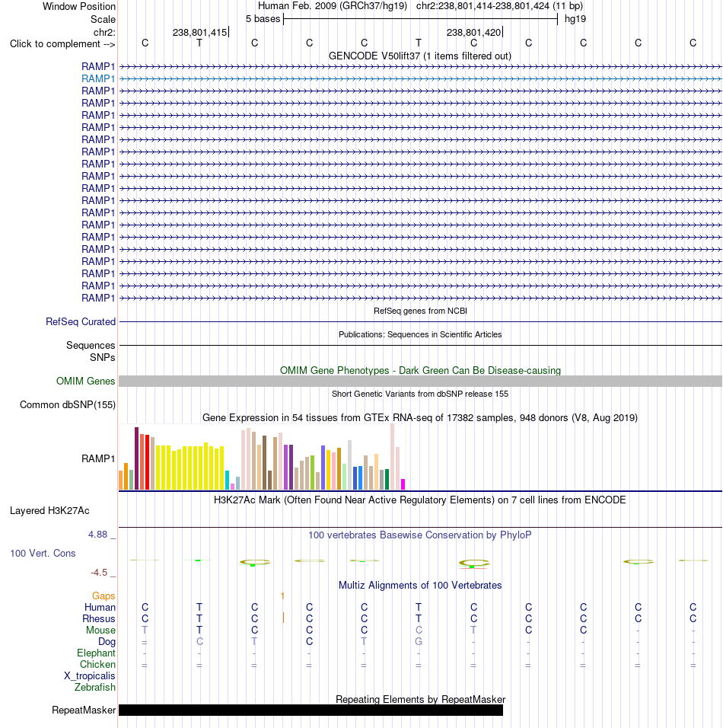Open the "RefSeq genes from NCBI" track title
Viewport: 723px width, 728px height.
[x=420, y=311]
